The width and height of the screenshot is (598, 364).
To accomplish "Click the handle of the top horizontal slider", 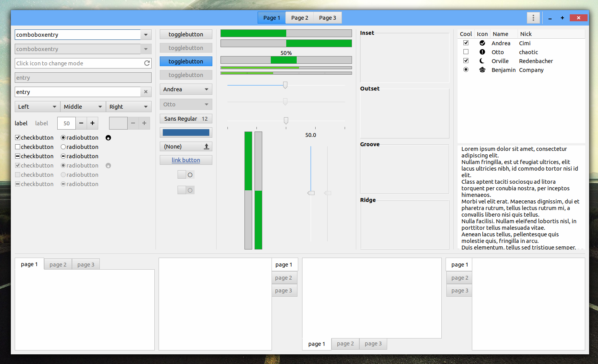I will tap(285, 85).
